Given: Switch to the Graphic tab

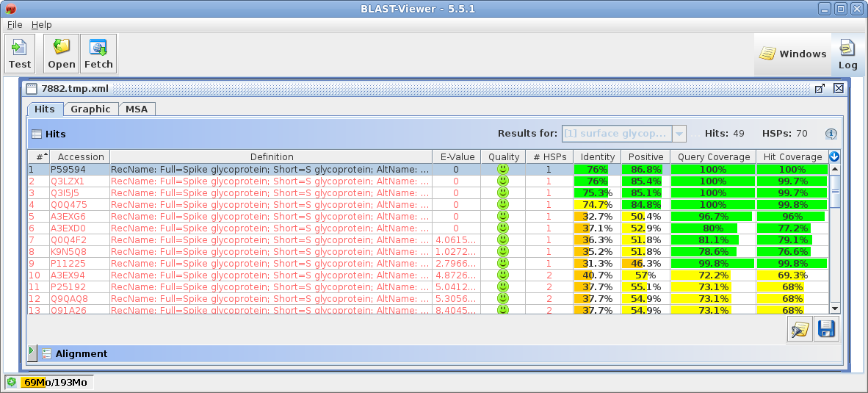Looking at the screenshot, I should [90, 109].
